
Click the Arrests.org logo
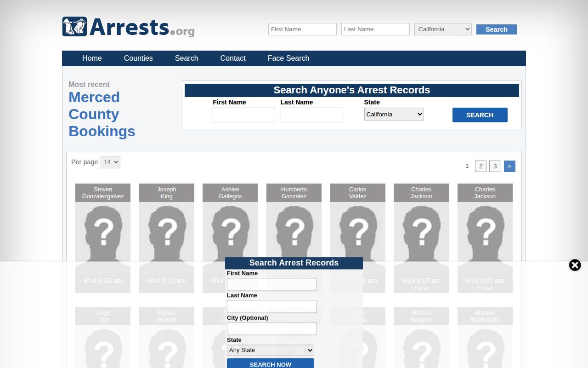coord(128,27)
